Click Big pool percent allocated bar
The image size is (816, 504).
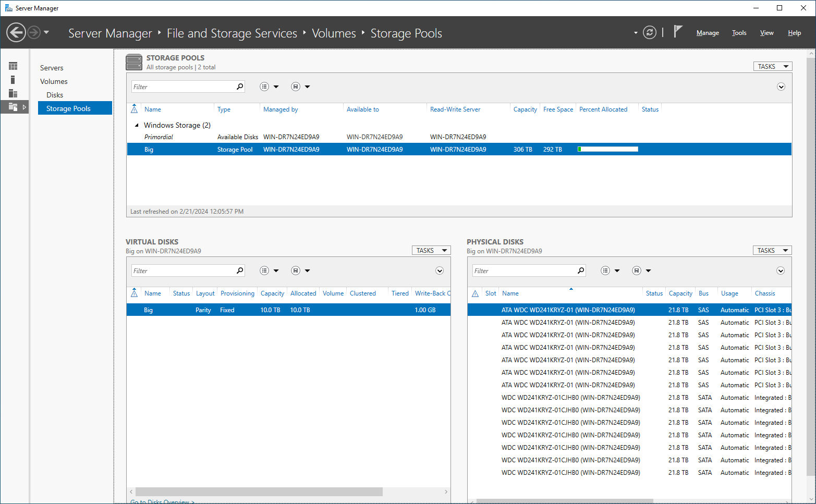608,149
